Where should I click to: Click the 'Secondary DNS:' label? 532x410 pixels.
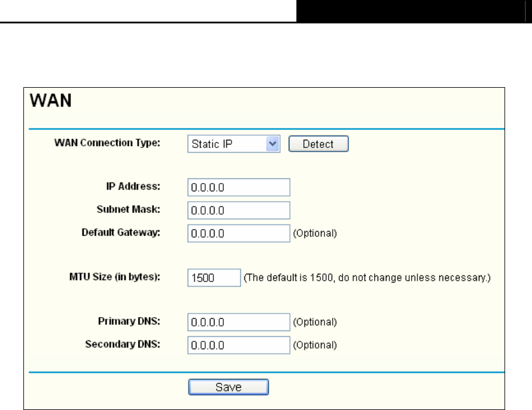123,344
